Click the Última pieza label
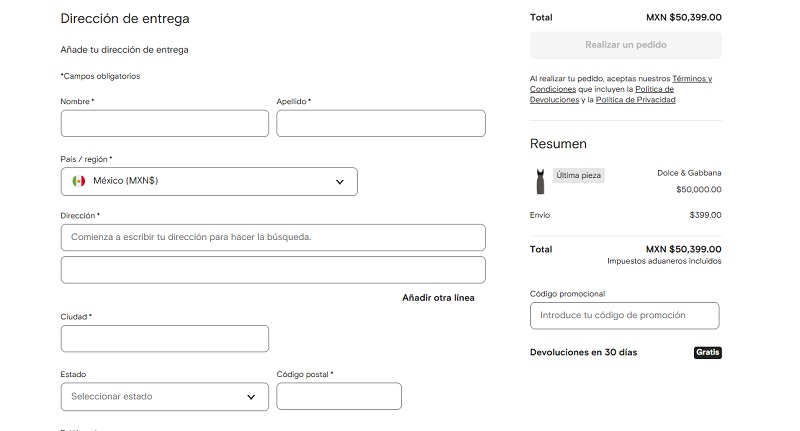This screenshot has width=800, height=431. click(579, 175)
